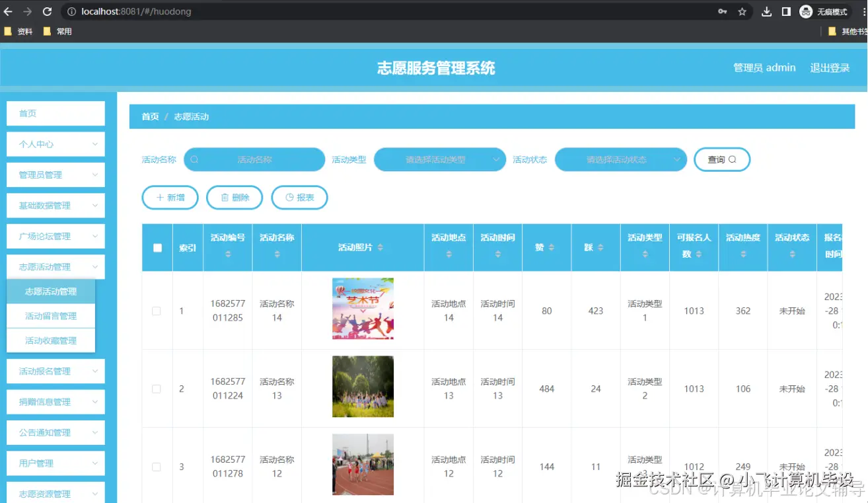Check the row for 活动名称 13
The height and width of the screenshot is (503, 868).
(157, 389)
